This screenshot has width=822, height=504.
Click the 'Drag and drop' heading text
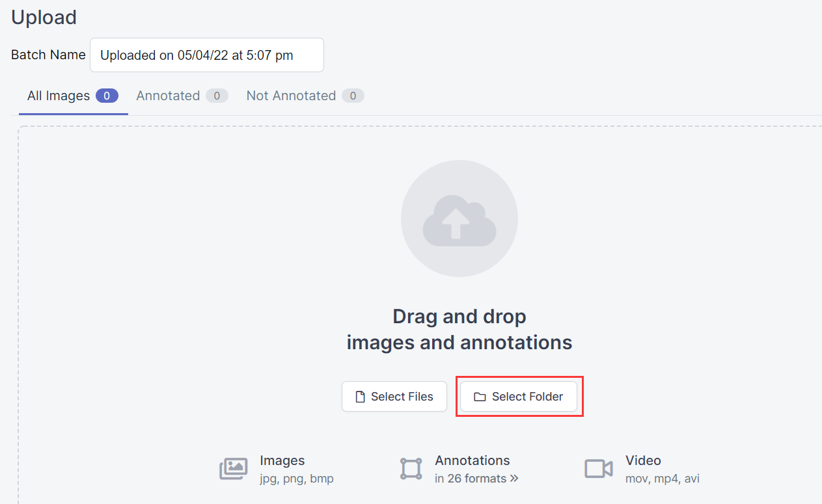[x=459, y=317]
